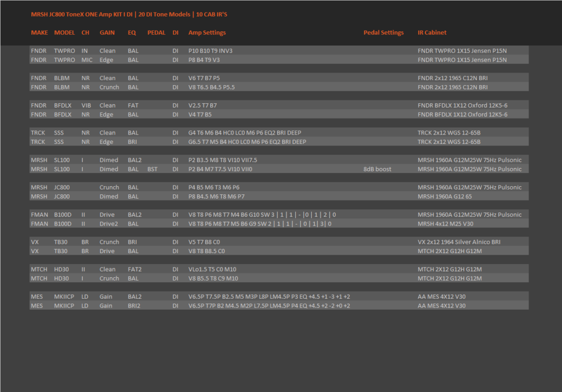Select the title 'MRSH JC800 ToneX ONE Amp KIT'
The height and width of the screenshot is (392, 562).
coord(76,14)
